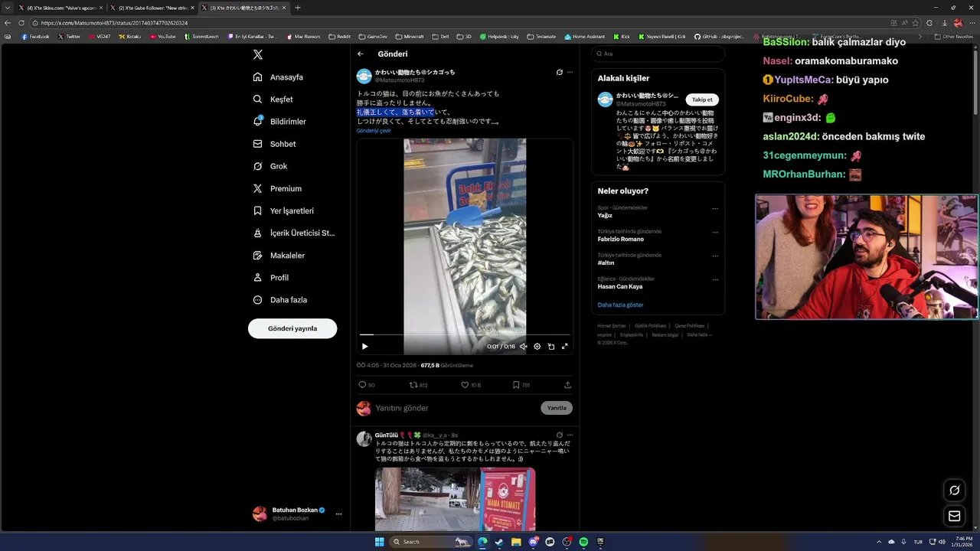Go back using Gönderi arrow

tap(361, 54)
